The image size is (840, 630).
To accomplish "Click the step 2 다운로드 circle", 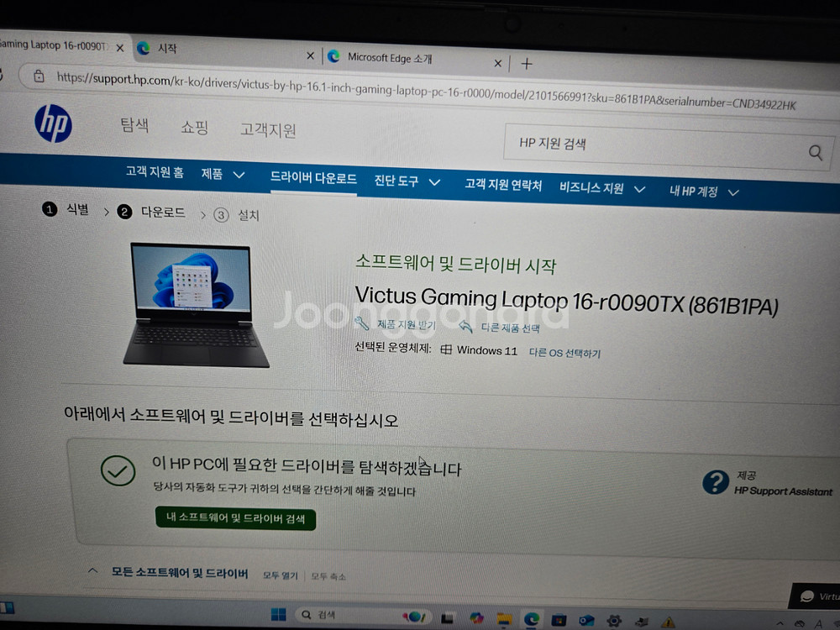I will click(124, 212).
